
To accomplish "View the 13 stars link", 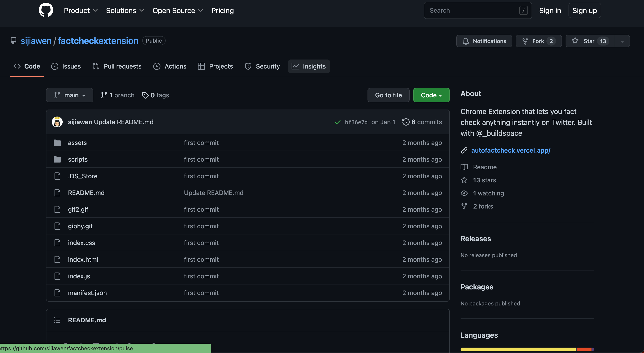I will point(478,180).
